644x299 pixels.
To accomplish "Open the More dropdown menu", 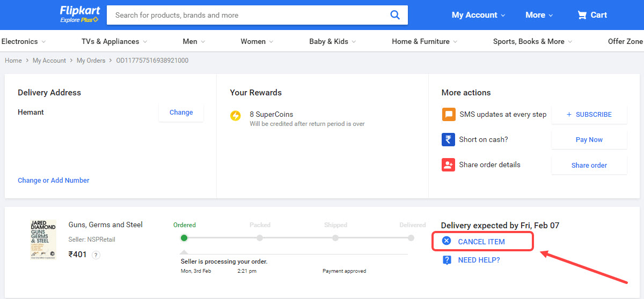I will (539, 15).
